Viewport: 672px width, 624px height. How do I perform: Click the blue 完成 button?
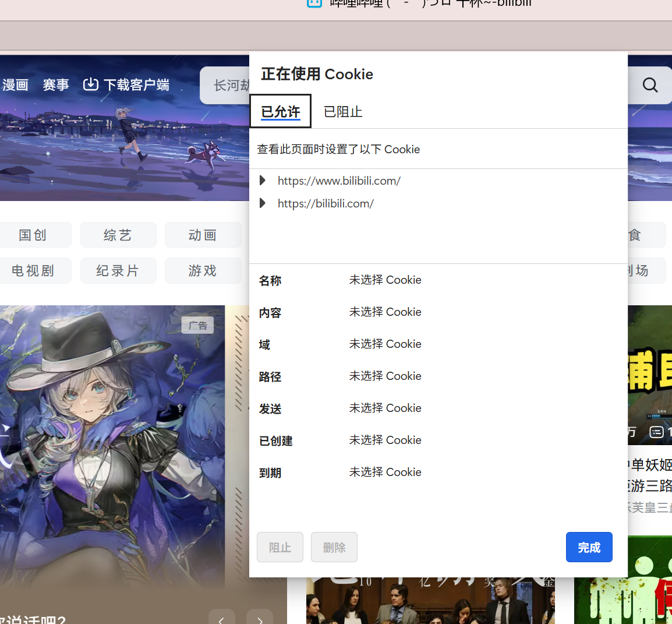pos(589,547)
